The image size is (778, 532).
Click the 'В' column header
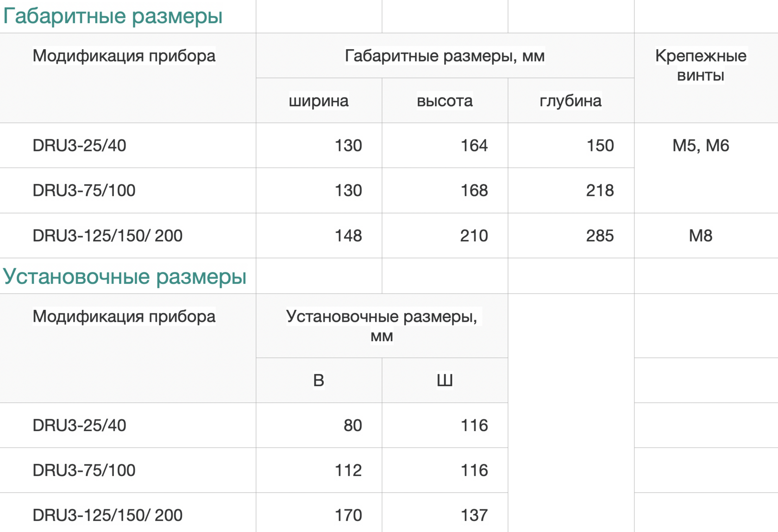[319, 380]
